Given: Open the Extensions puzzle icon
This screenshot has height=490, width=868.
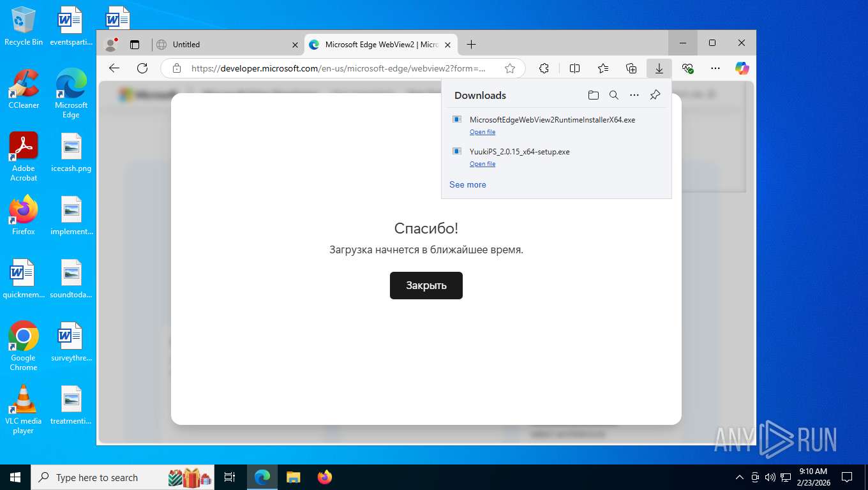Looking at the screenshot, I should [544, 68].
